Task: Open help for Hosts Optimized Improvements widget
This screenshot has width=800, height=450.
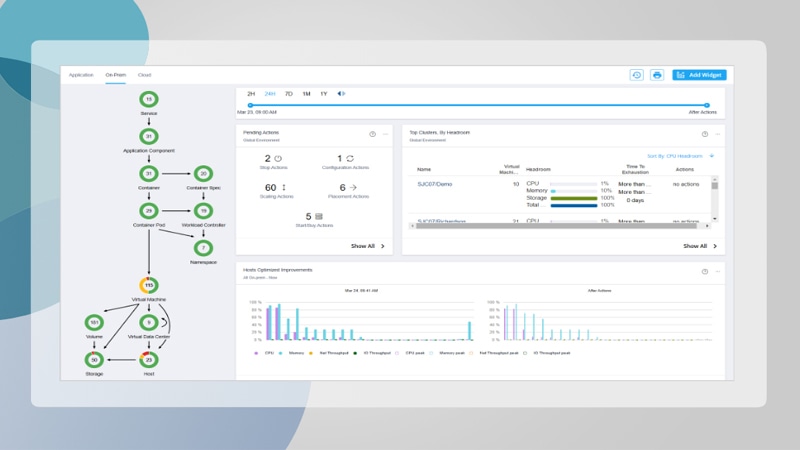Action: (705, 271)
